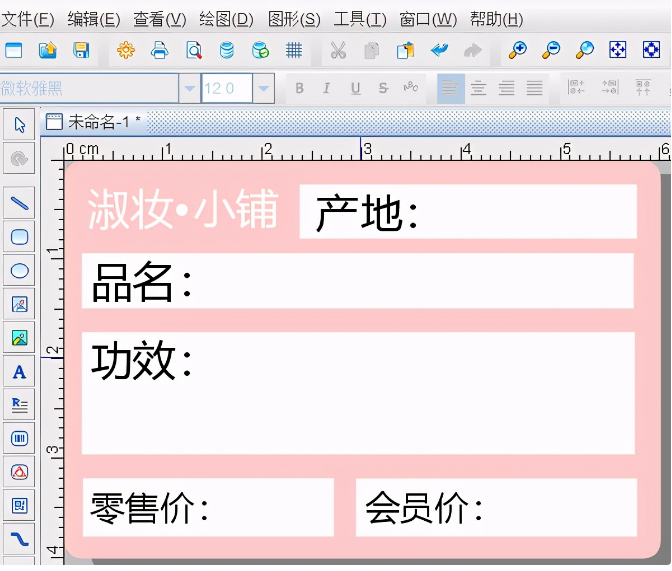Click the 产地: field on label
The height and width of the screenshot is (571, 672).
[468, 211]
